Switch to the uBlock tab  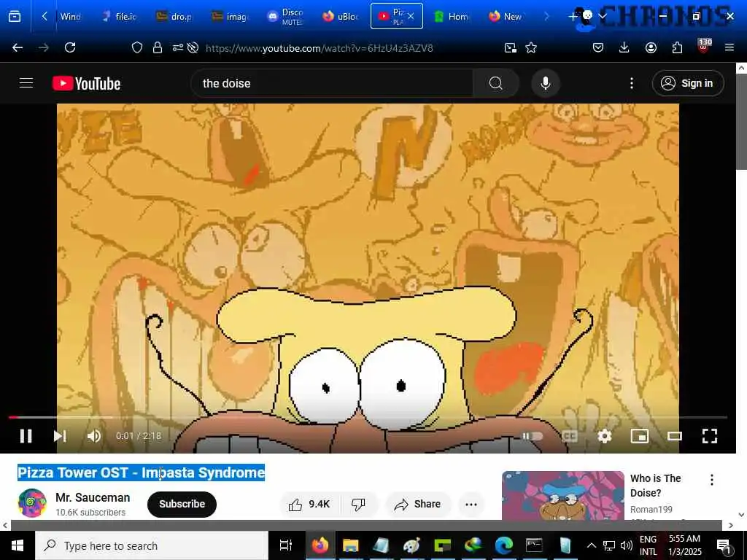(341, 17)
